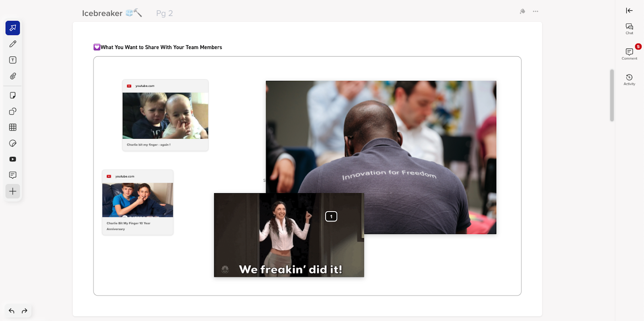
Task: Undo the last action
Action: [12, 311]
